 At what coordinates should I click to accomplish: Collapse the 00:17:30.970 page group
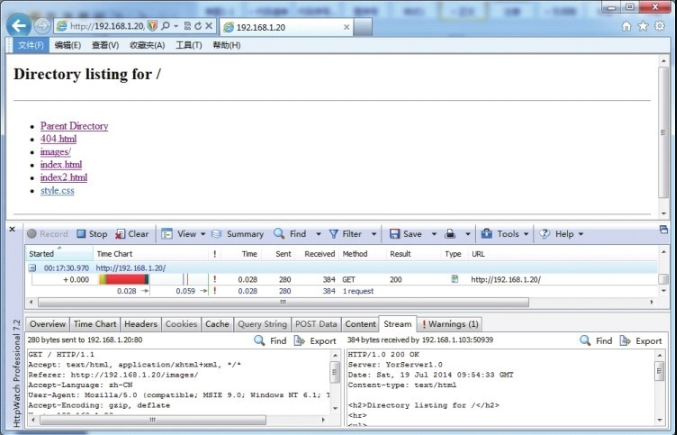pos(32,268)
